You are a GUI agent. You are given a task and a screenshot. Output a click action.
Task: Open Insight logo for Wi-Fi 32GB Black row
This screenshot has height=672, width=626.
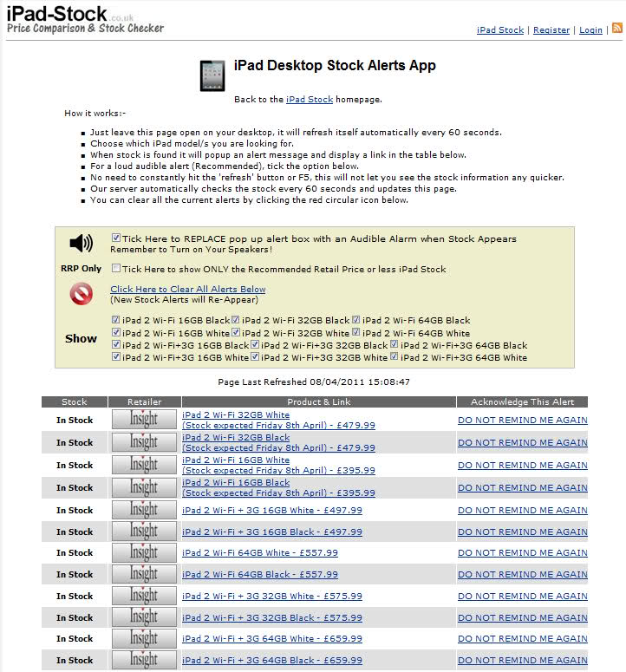pyautogui.click(x=144, y=442)
